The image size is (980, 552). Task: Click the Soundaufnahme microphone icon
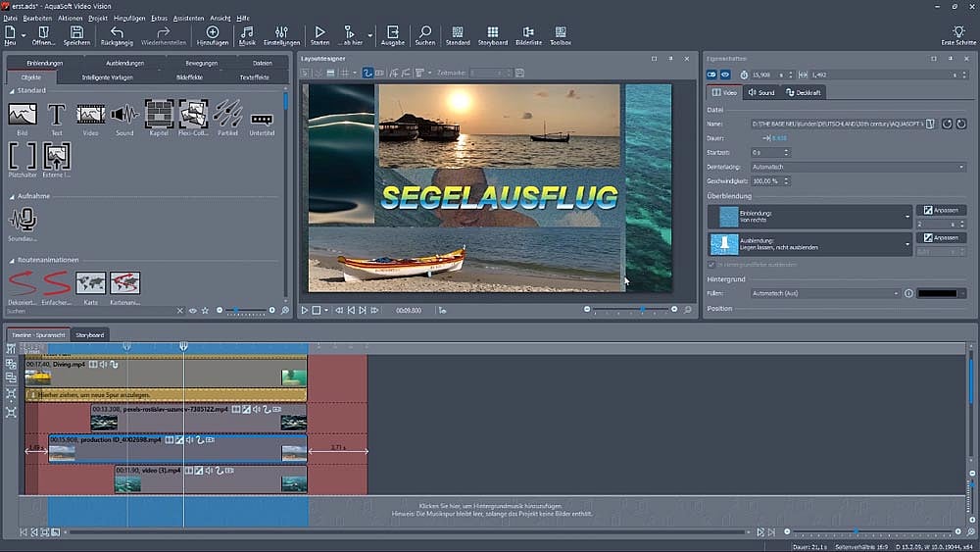23,220
